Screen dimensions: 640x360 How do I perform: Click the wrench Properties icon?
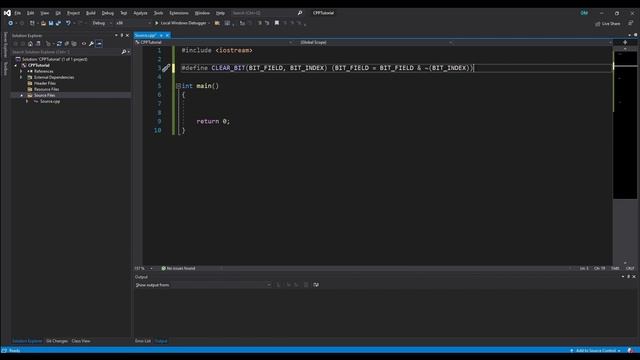pyautogui.click(x=91, y=44)
